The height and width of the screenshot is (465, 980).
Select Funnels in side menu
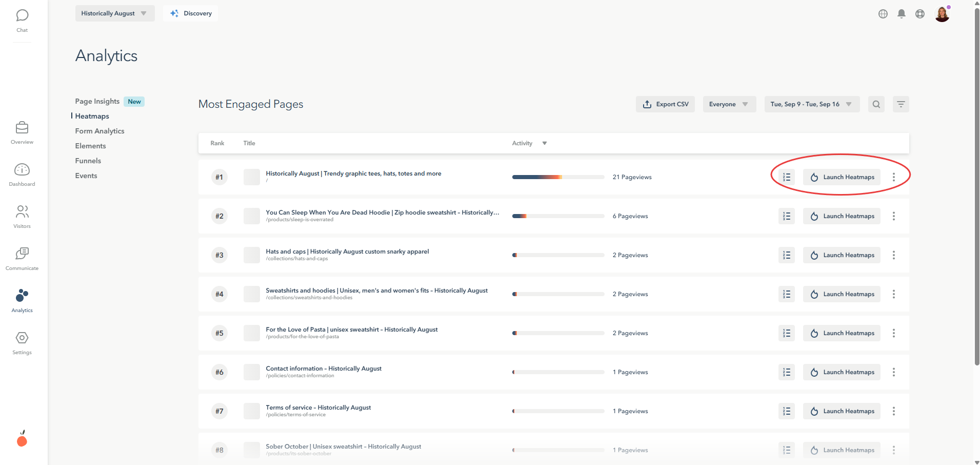pyautogui.click(x=88, y=161)
